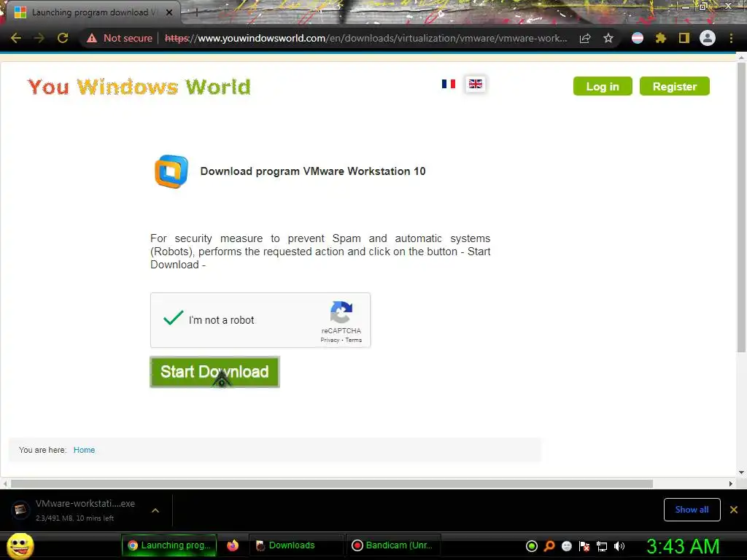The image size is (747, 560).
Task: Open the Not secure site warning
Action: (119, 38)
